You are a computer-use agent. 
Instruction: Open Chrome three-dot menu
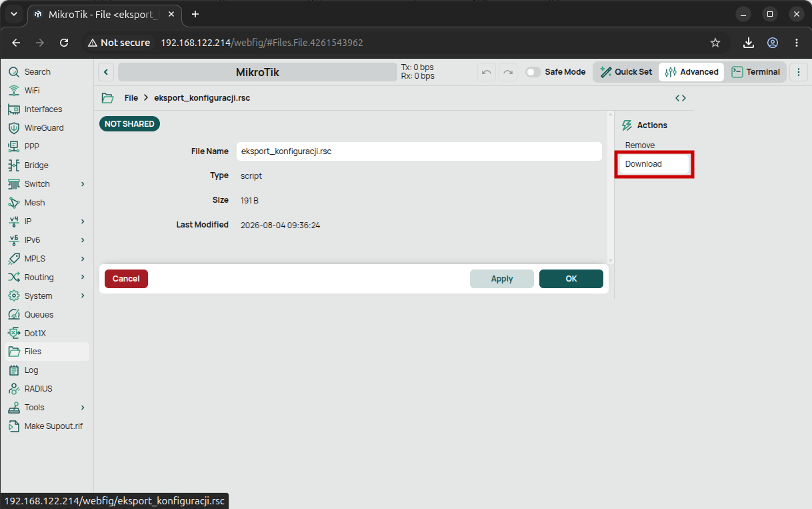click(797, 43)
